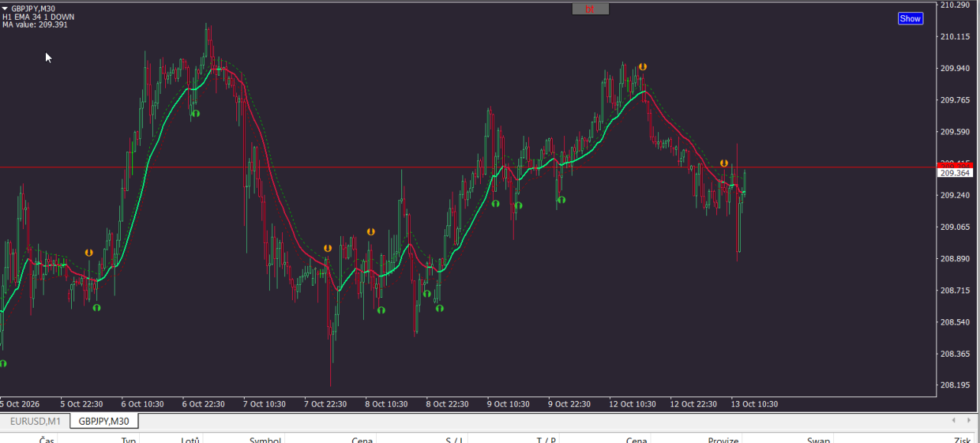
Task: Click the Provize column header
Action: click(723, 440)
